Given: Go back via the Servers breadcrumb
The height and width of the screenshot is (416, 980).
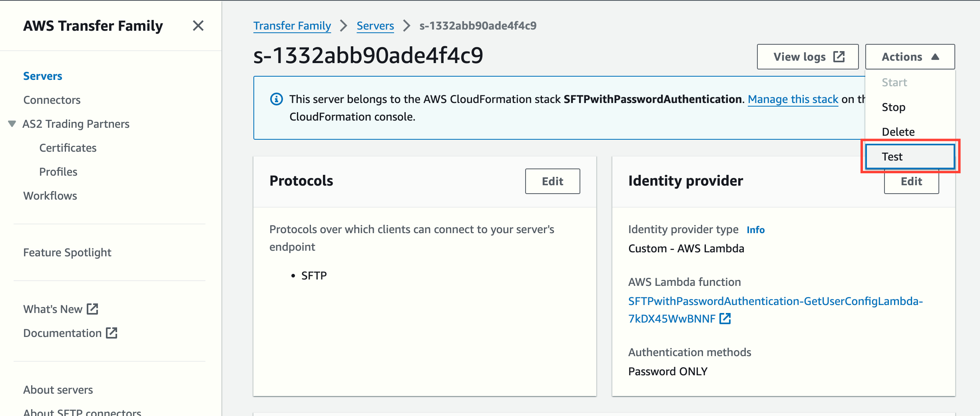Looking at the screenshot, I should coord(375,26).
